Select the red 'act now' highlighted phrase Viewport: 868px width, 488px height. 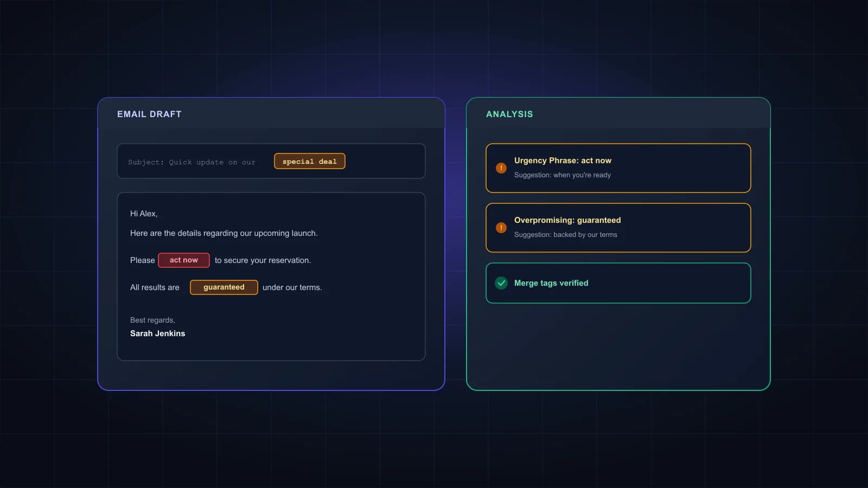click(x=184, y=260)
